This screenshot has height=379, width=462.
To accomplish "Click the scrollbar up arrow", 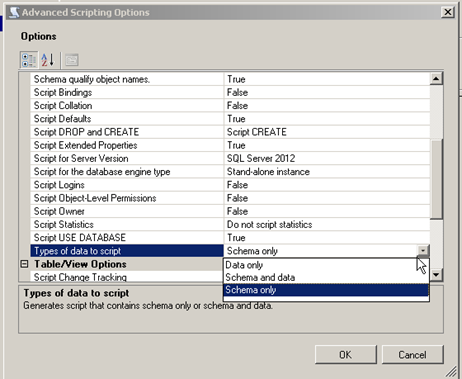I will (436, 79).
